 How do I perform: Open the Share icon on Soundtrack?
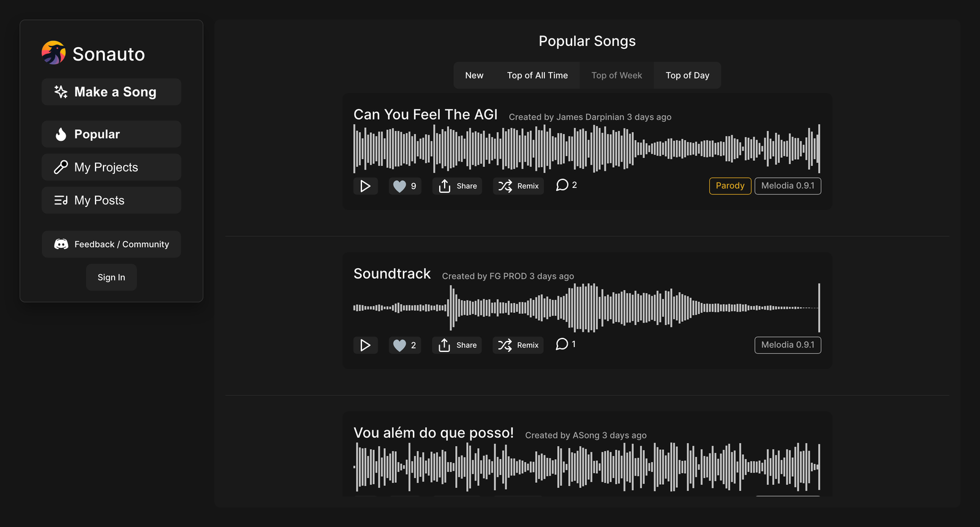pos(444,345)
